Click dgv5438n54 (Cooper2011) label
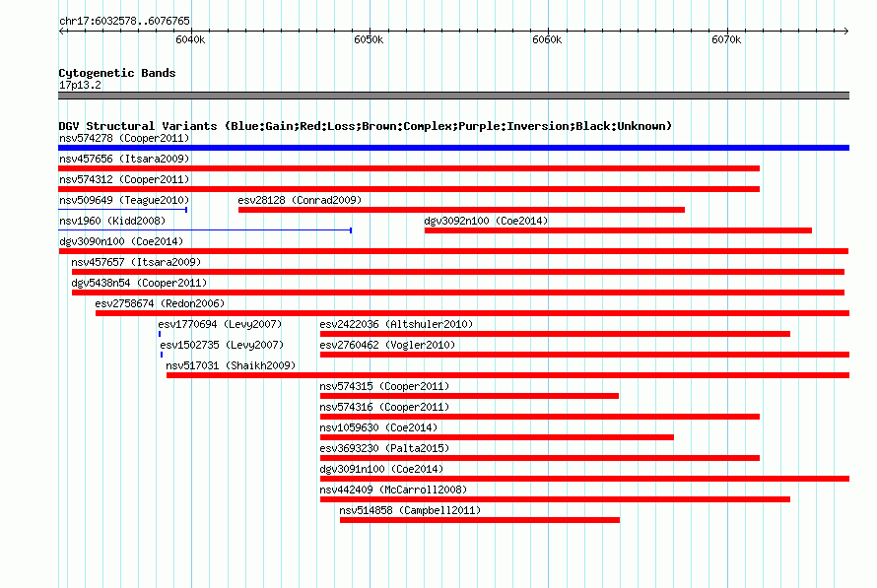 139,283
